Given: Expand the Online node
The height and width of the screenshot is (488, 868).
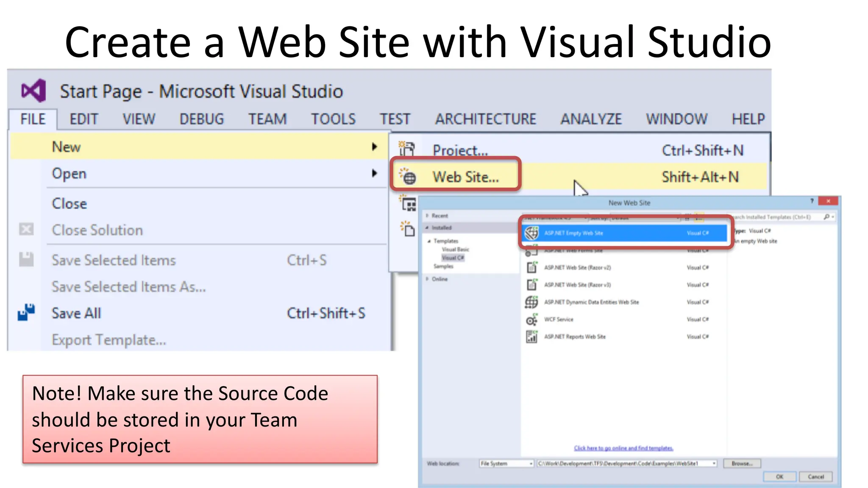Looking at the screenshot, I should 427,279.
